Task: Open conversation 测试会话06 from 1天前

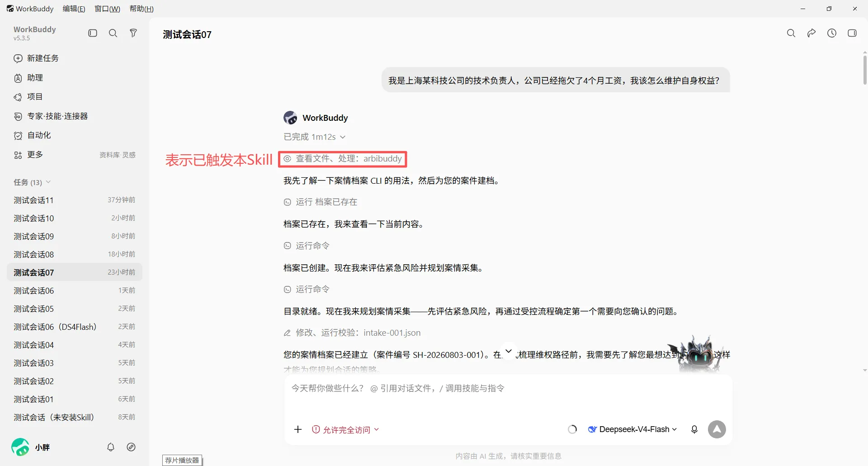Action: (x=75, y=290)
